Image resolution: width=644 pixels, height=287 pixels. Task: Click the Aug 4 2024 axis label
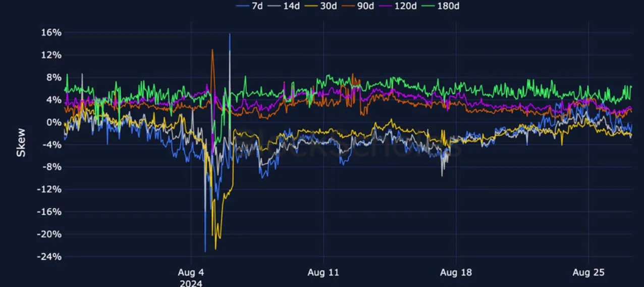click(x=191, y=277)
